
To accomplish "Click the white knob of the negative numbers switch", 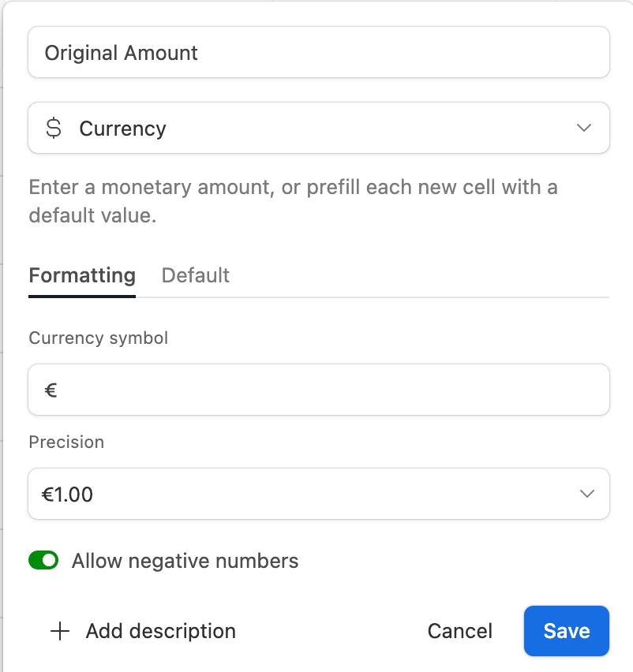I will [x=50, y=561].
